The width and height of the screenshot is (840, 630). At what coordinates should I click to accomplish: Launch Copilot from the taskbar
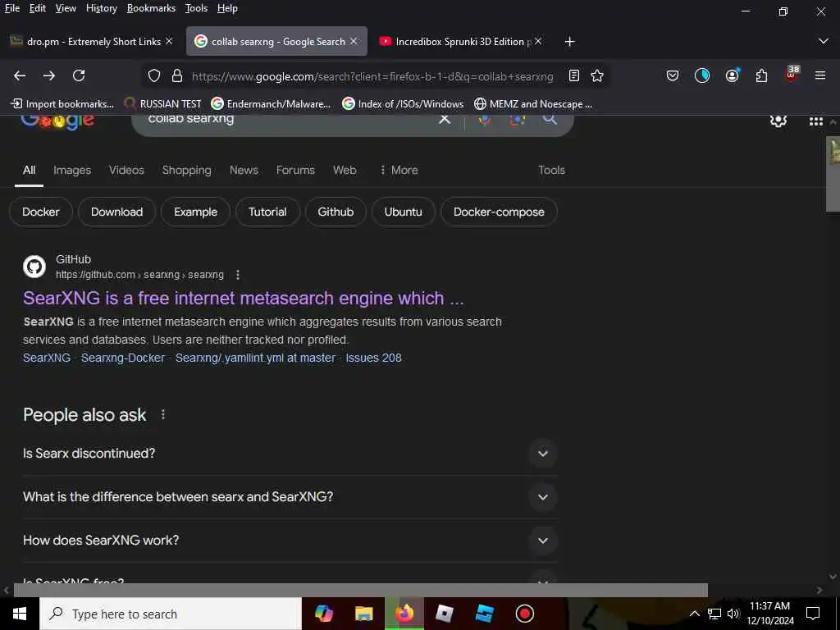pyautogui.click(x=323, y=614)
